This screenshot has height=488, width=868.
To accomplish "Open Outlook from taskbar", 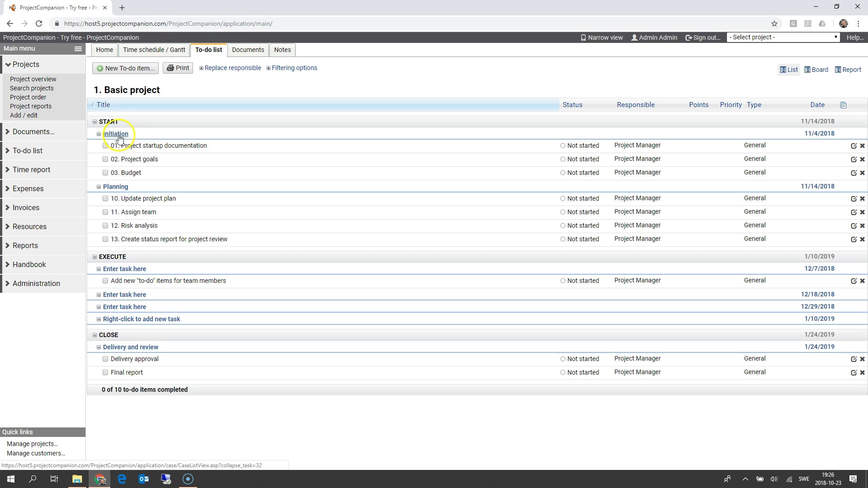I will (144, 479).
